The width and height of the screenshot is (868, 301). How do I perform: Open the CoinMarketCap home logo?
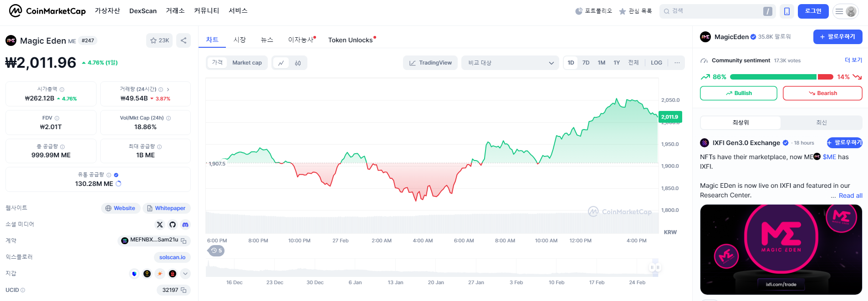coord(47,11)
